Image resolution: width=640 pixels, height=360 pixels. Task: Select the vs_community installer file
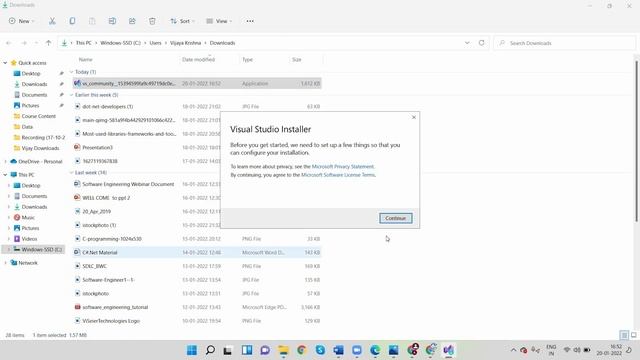coord(197,83)
